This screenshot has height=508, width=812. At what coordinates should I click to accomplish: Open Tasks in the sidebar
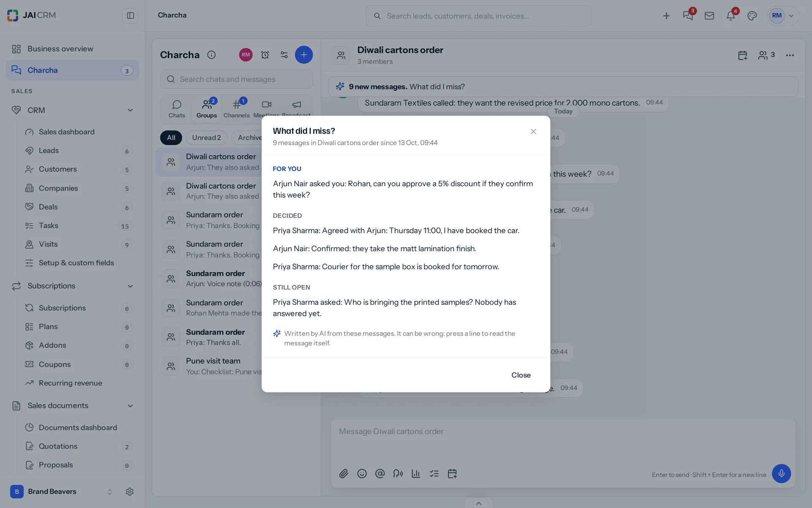point(79,226)
